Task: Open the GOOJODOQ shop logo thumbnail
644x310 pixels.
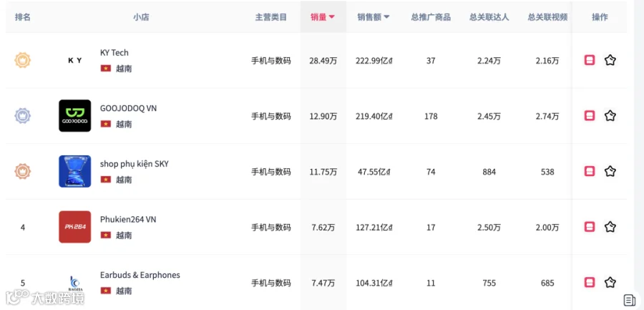Action: click(74, 116)
